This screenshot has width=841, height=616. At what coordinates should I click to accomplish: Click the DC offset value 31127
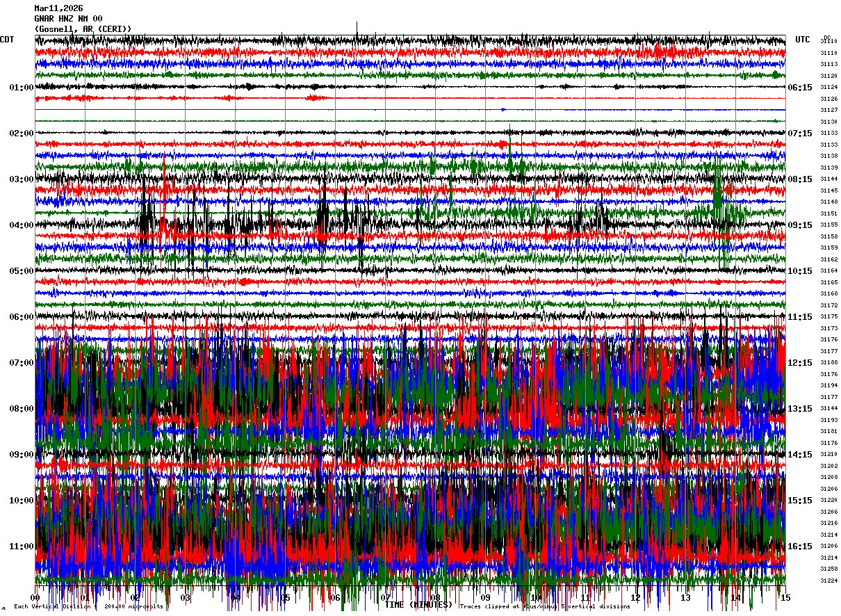[x=828, y=110]
